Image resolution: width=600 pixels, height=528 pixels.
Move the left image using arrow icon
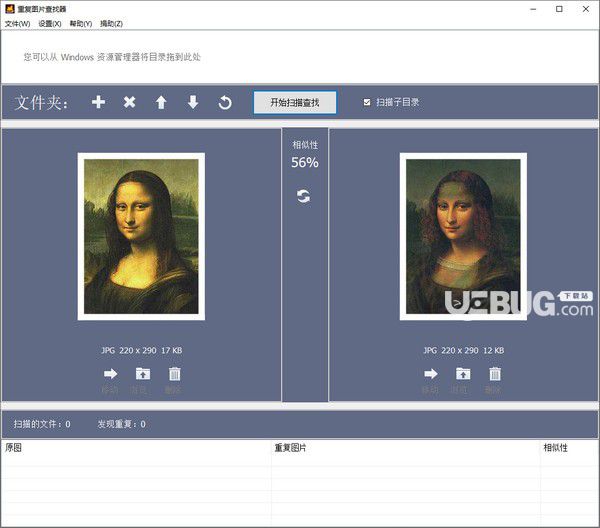click(x=110, y=373)
